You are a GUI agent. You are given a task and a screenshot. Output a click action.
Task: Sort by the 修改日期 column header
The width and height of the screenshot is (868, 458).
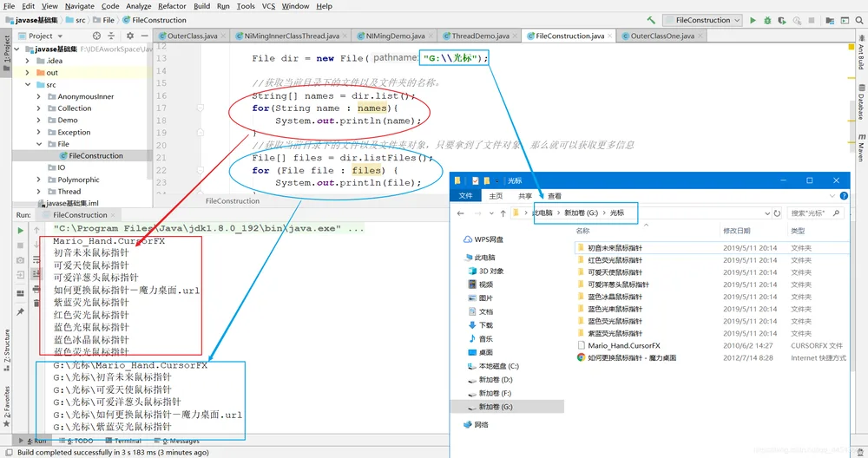point(736,231)
